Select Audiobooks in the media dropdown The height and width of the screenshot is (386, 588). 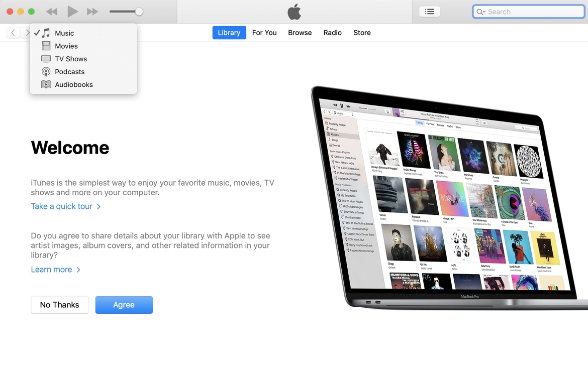tap(83, 85)
